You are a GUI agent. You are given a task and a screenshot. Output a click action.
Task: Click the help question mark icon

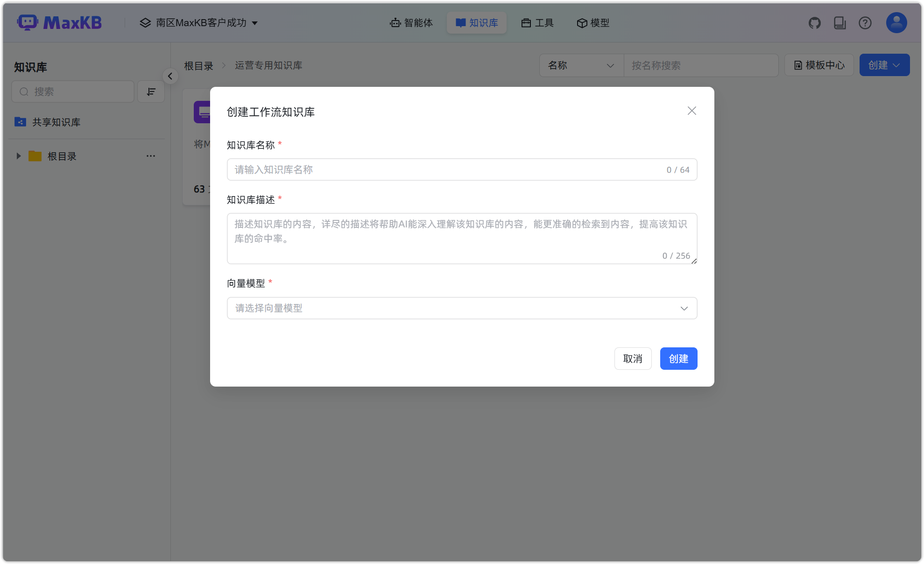[865, 22]
